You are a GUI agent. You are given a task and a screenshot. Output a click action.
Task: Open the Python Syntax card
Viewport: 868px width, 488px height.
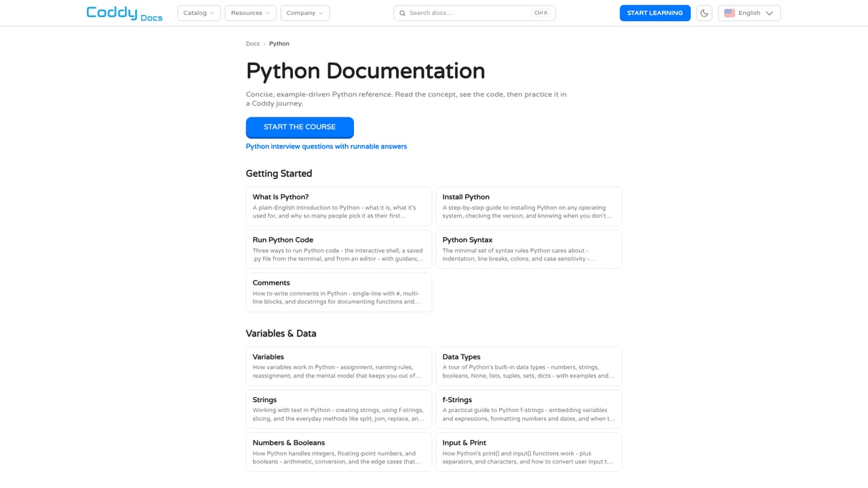coord(529,249)
